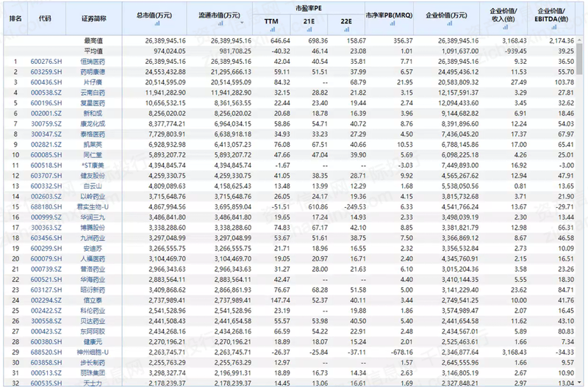
Task: Select security name *ST康美
Action: 93,165
